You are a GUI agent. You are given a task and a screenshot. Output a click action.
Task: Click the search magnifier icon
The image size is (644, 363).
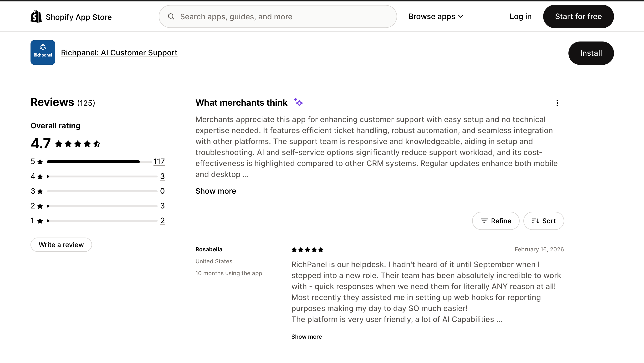(x=171, y=16)
